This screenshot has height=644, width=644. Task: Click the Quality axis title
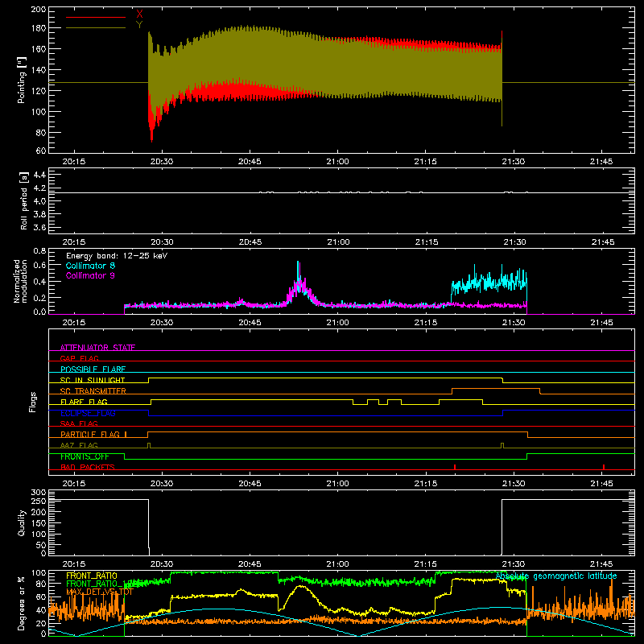click(x=22, y=522)
